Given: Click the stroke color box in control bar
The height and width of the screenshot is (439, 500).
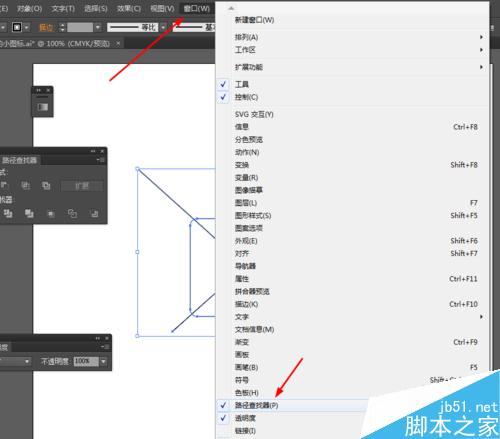Looking at the screenshot, I should click(17, 27).
